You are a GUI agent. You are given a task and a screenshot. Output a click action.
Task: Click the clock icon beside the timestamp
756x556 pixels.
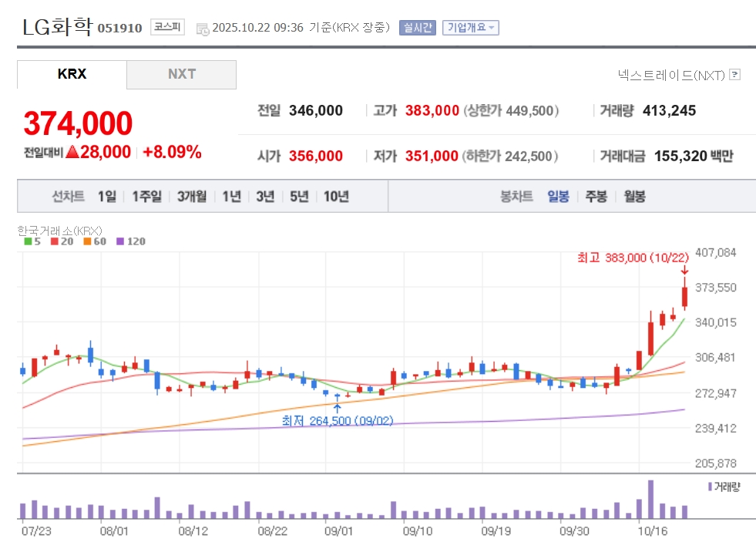click(x=203, y=29)
